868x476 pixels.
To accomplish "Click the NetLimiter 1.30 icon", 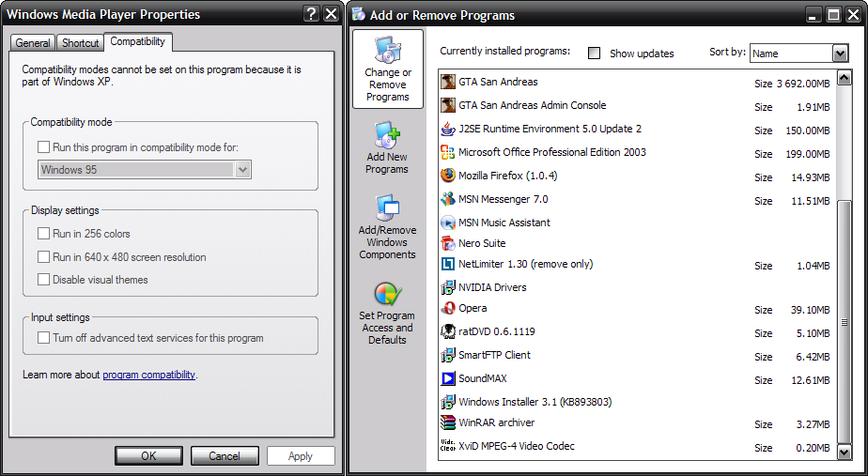I will (x=448, y=264).
